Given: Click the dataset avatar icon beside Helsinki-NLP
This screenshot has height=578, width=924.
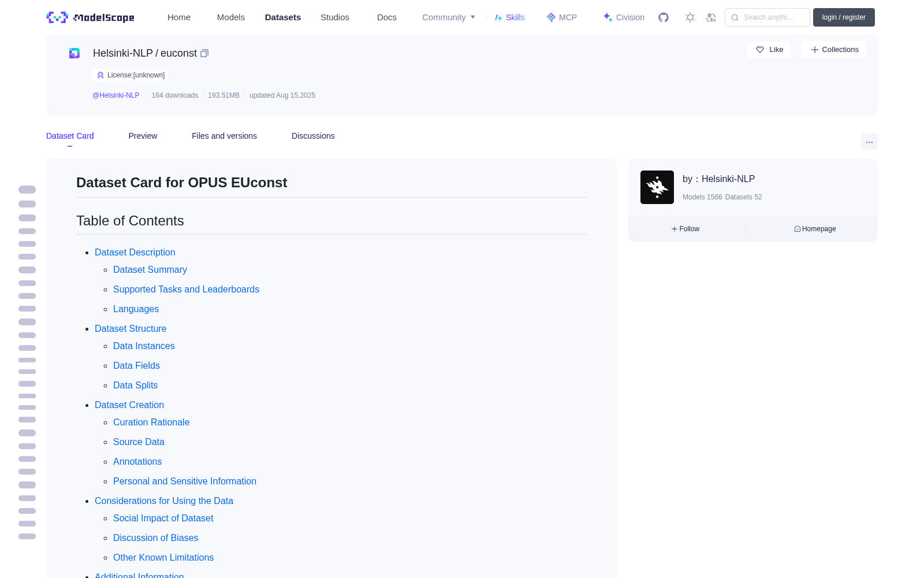Looking at the screenshot, I should click(74, 53).
